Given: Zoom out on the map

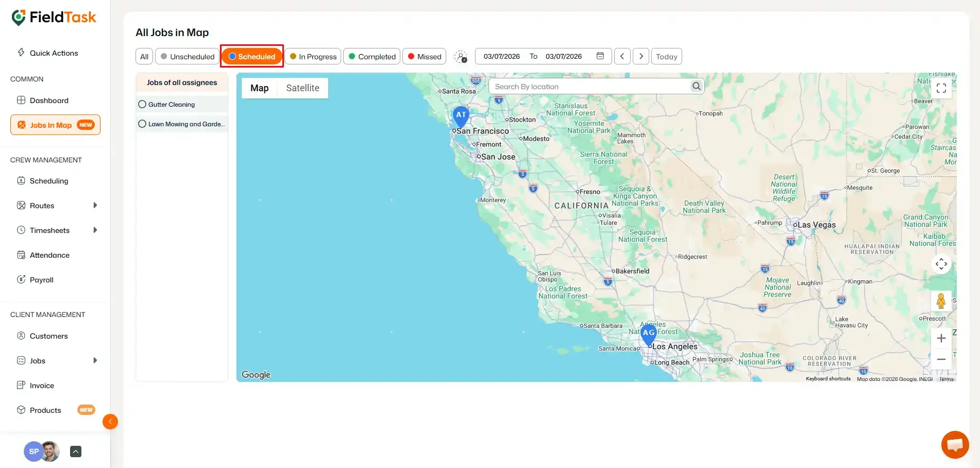Looking at the screenshot, I should tap(941, 359).
